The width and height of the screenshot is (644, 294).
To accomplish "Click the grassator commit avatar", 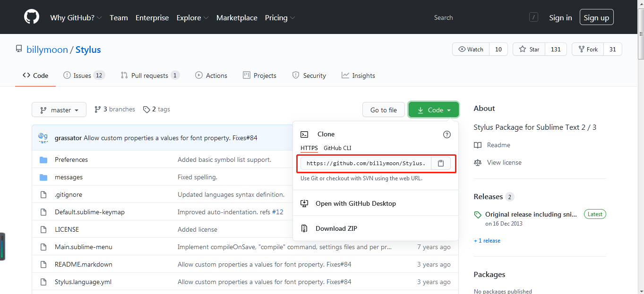I will [43, 138].
